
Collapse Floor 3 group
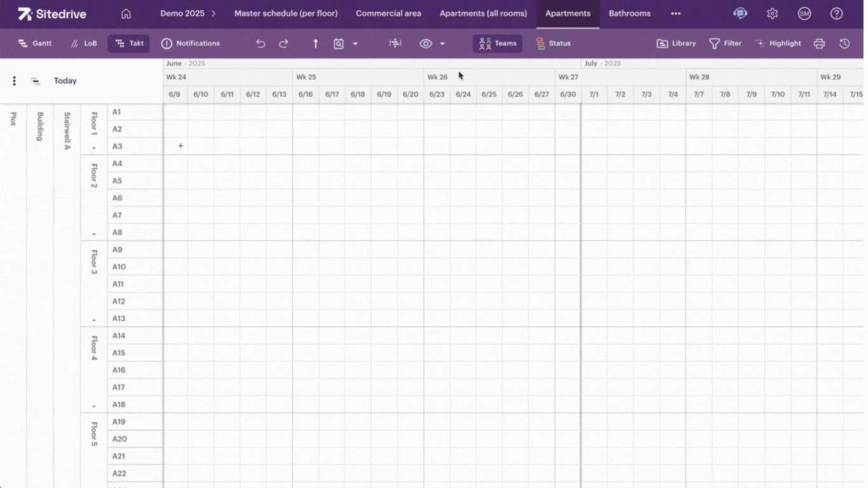94,320
